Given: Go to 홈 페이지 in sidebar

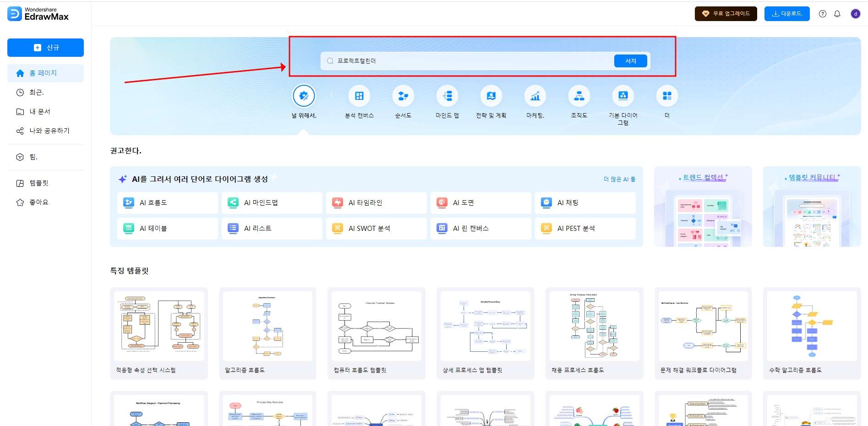Looking at the screenshot, I should (45, 73).
